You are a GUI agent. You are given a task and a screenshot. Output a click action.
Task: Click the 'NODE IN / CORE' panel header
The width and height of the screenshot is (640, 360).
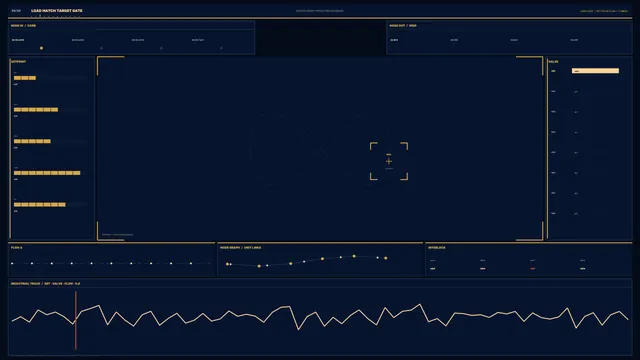tap(24, 26)
